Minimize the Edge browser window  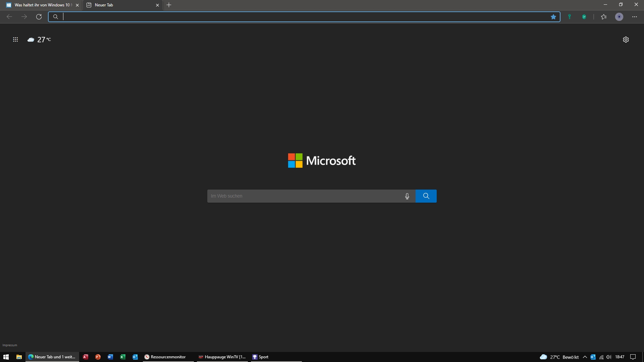(605, 5)
